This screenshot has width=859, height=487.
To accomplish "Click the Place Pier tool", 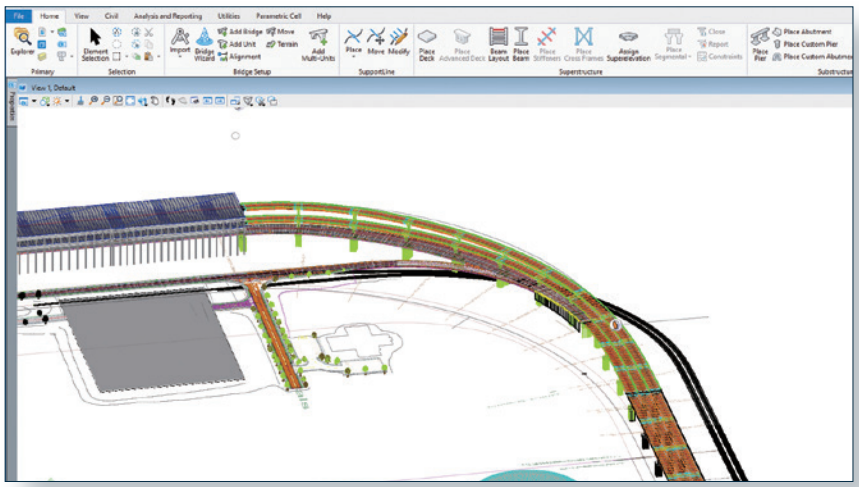I will coord(760,44).
